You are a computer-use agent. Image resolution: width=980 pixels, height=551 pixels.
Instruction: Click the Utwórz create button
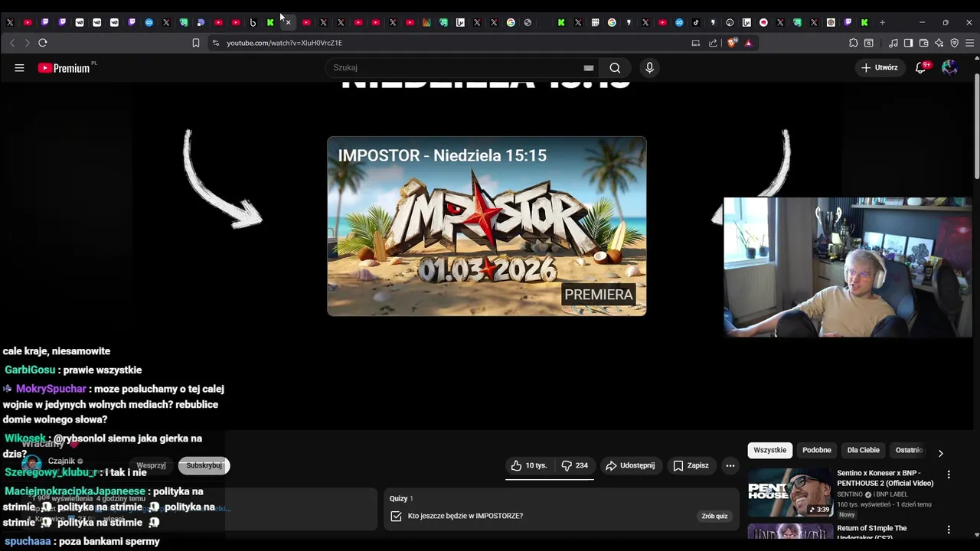coord(879,67)
